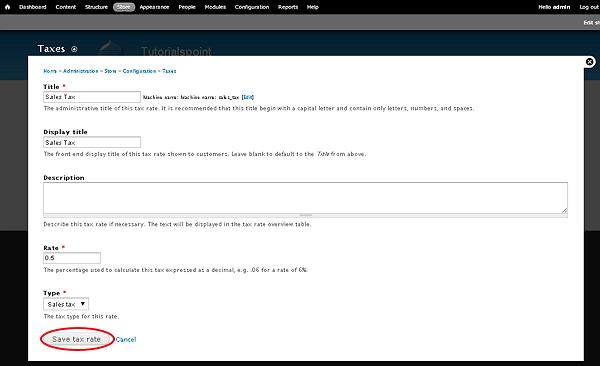Click the 'Description' field label
Screen dimensions: 600x366
pos(64,178)
